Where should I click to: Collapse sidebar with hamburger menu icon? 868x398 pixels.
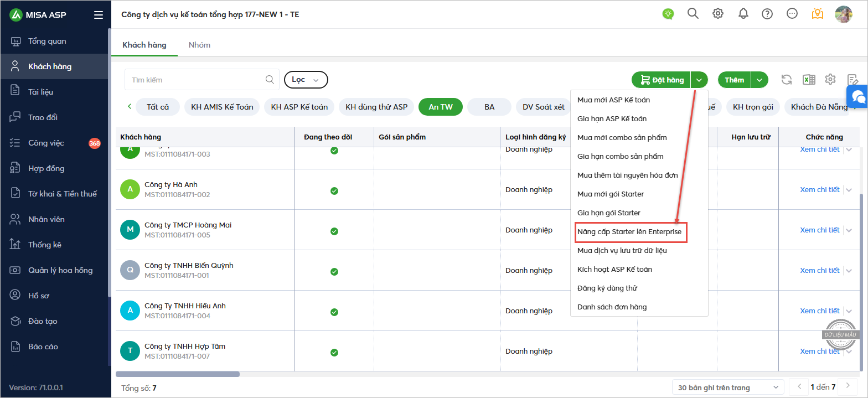point(99,15)
